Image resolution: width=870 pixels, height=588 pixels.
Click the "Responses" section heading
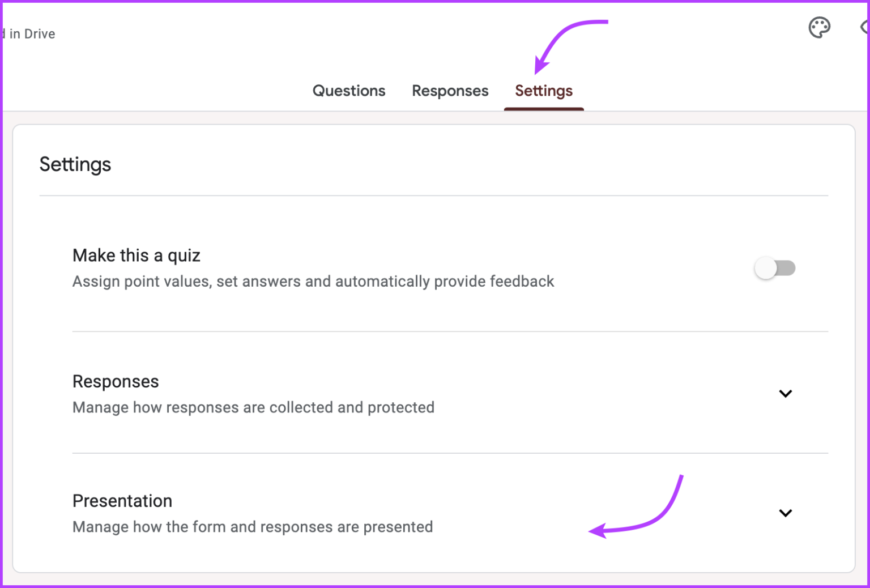click(116, 381)
